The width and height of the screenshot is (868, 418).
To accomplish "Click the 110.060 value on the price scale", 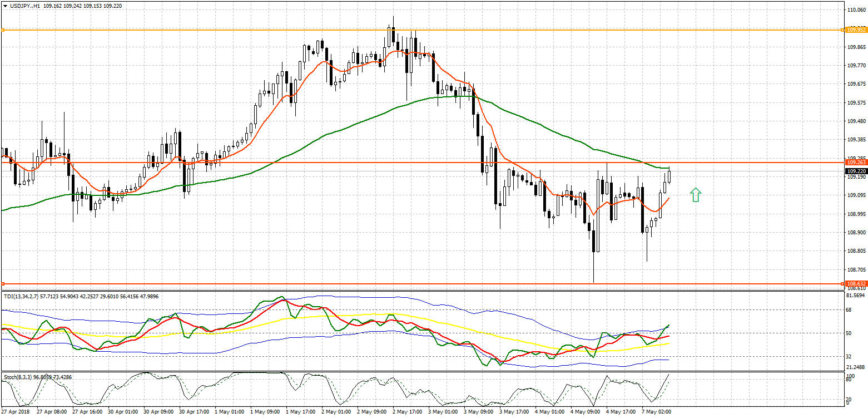I will tap(856, 10).
